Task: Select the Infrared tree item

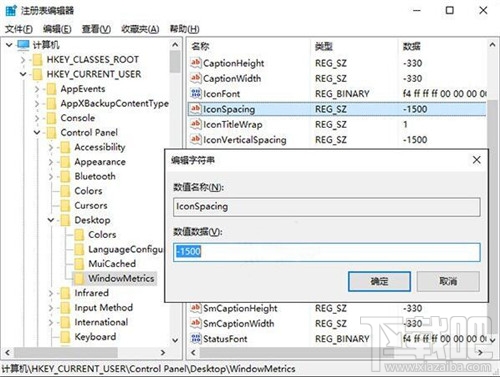Action: [91, 293]
